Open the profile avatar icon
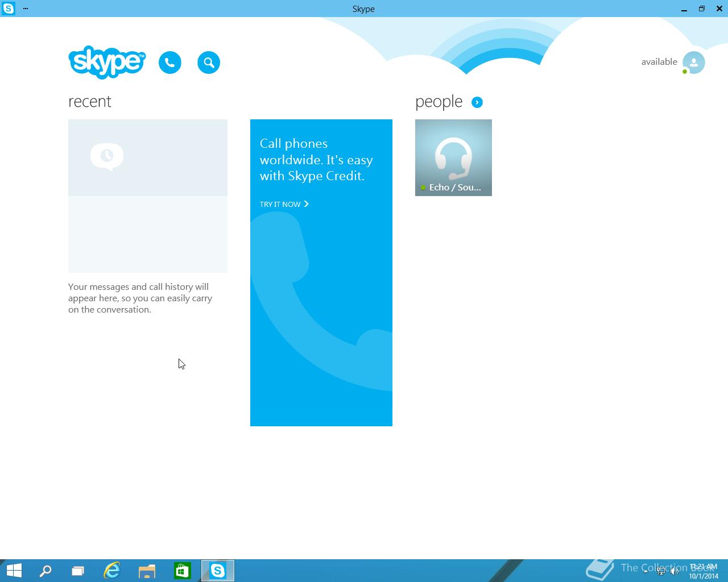Screen dimensions: 728x582 [694, 63]
